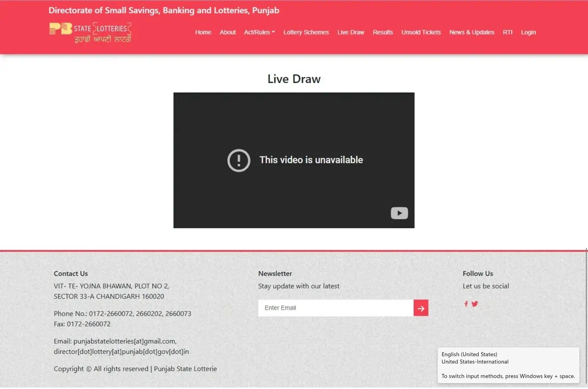Focus the Enter Email input field
Viewport: 588px width, 389px height.
click(x=336, y=308)
